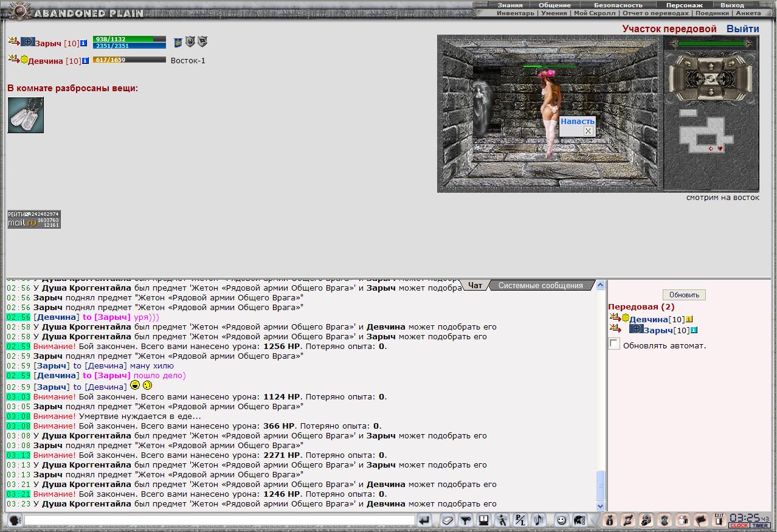Screen dimensions: 777x532
Task: Send chat message with enter-arrow icon
Action: point(425,520)
